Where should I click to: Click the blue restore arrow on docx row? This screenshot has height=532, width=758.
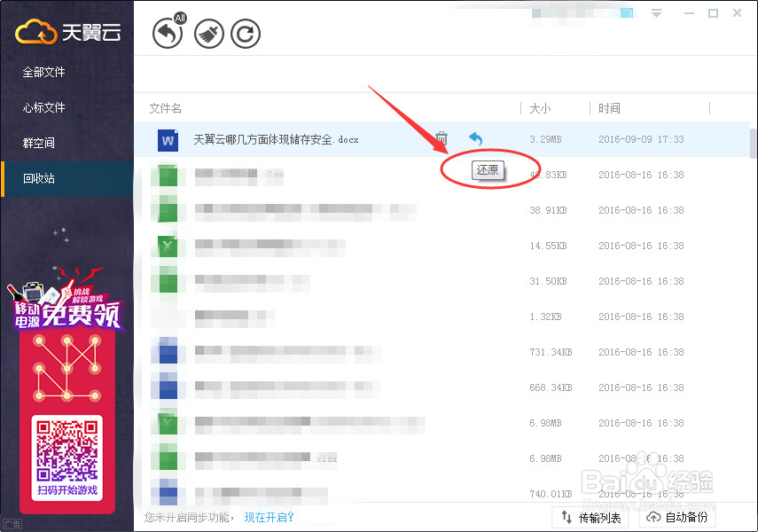click(x=476, y=139)
